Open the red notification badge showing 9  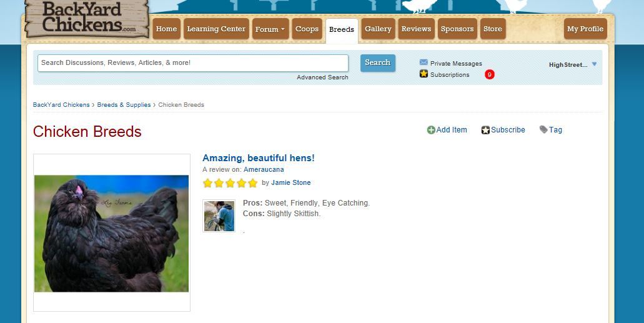click(489, 74)
